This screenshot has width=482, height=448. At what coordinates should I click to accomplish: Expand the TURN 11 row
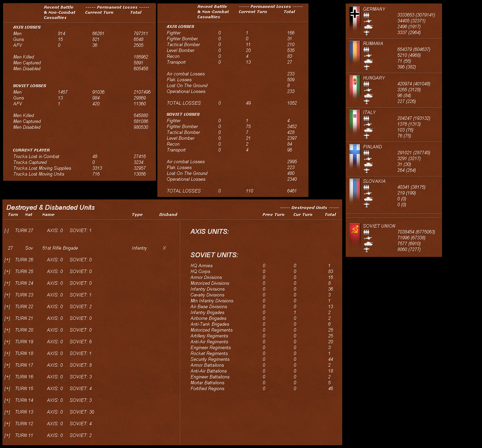point(7,436)
